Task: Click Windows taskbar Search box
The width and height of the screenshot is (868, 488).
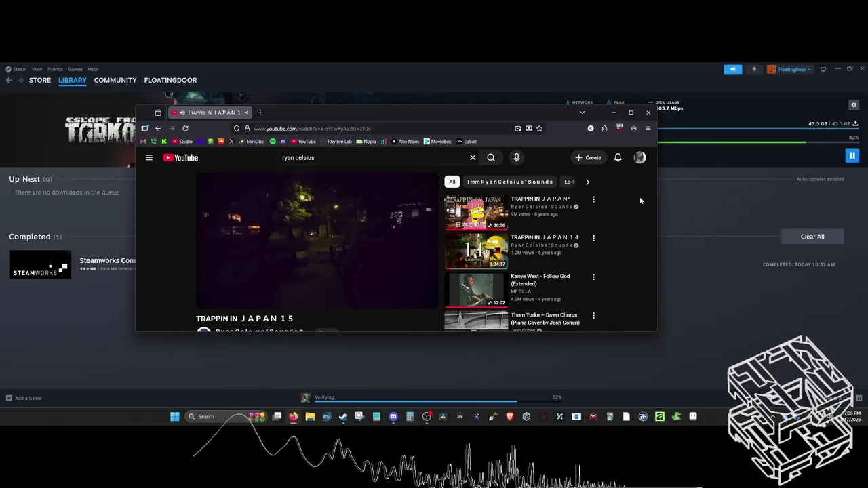Action: click(x=226, y=416)
